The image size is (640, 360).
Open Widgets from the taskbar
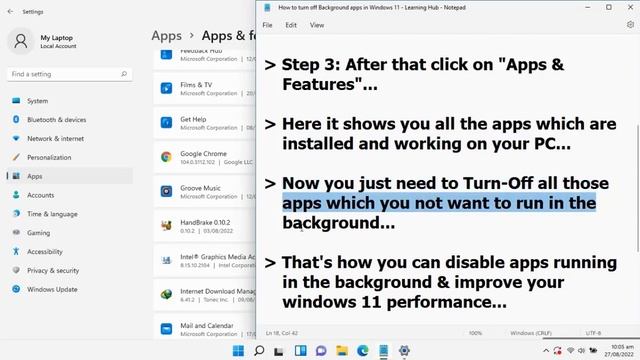click(x=300, y=350)
